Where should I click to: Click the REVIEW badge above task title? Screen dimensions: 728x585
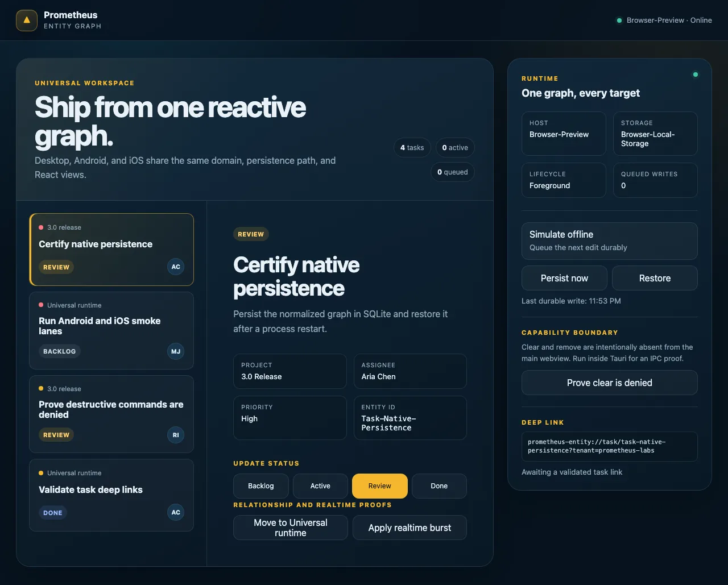[x=251, y=234]
